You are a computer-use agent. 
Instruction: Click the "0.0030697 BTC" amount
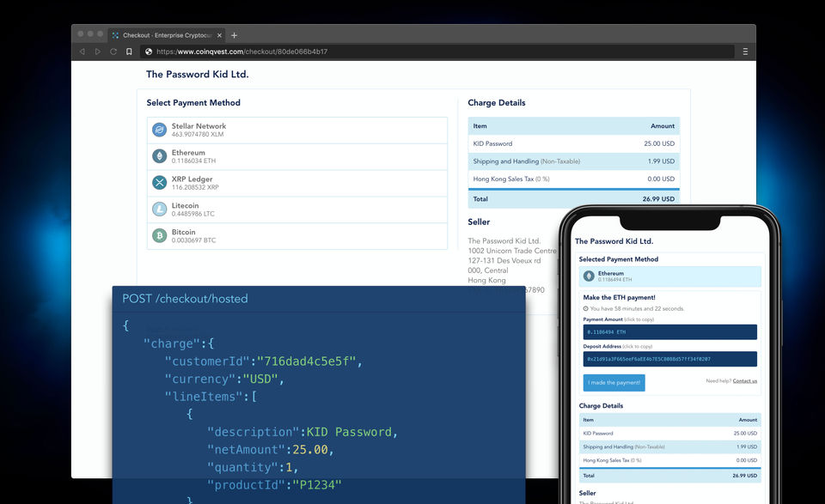tap(193, 240)
